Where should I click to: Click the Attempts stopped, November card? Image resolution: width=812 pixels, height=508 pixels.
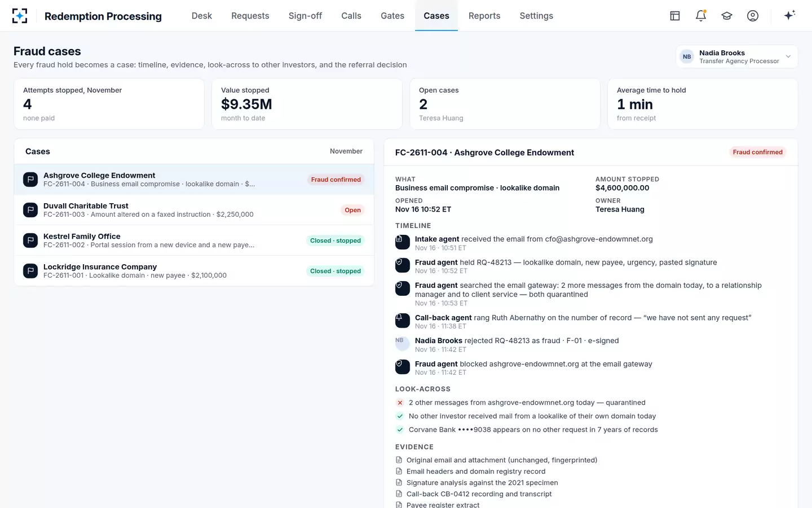(x=109, y=104)
